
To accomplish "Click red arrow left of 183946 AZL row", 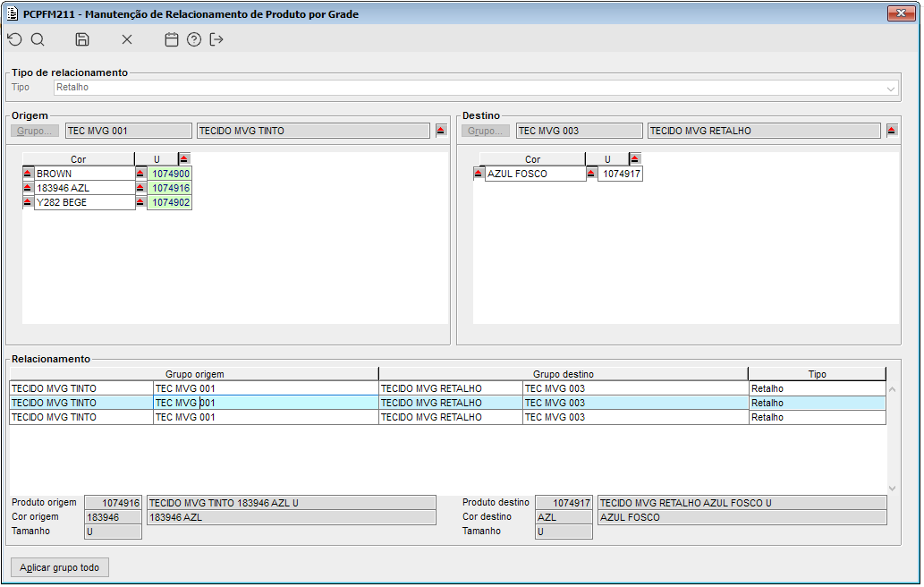I will pos(28,187).
